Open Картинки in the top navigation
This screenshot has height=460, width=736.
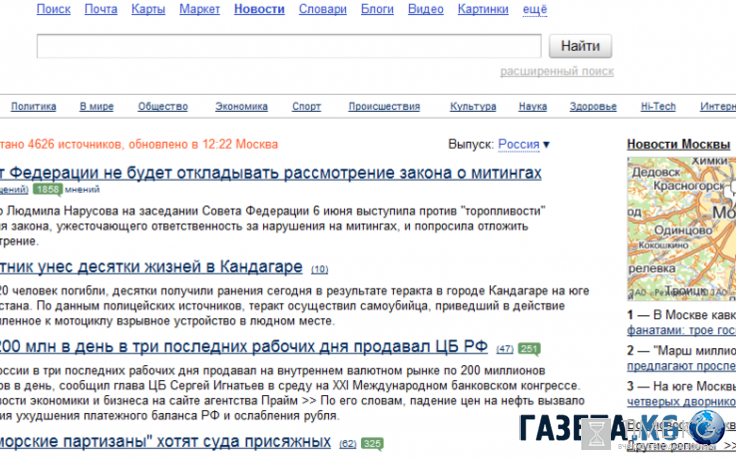coord(483,9)
